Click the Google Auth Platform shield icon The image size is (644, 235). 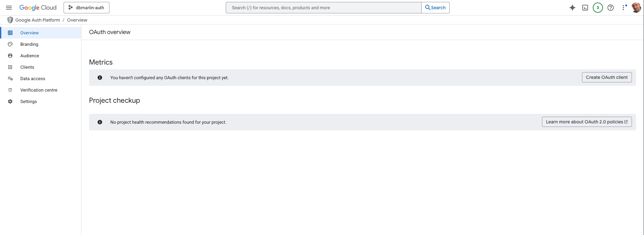pyautogui.click(x=10, y=20)
